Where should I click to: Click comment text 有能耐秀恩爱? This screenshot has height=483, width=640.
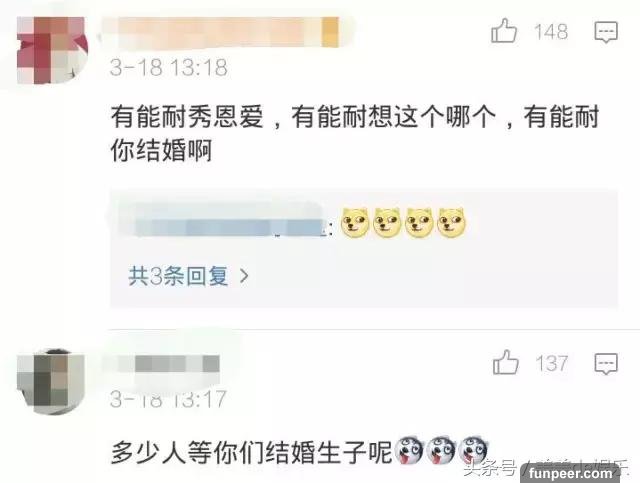(x=187, y=117)
